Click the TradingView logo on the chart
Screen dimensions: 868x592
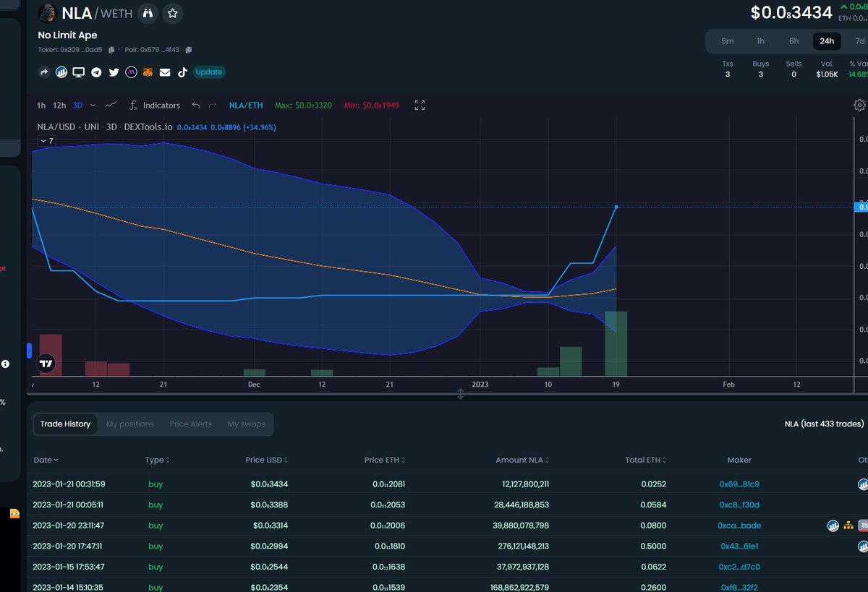tap(46, 364)
